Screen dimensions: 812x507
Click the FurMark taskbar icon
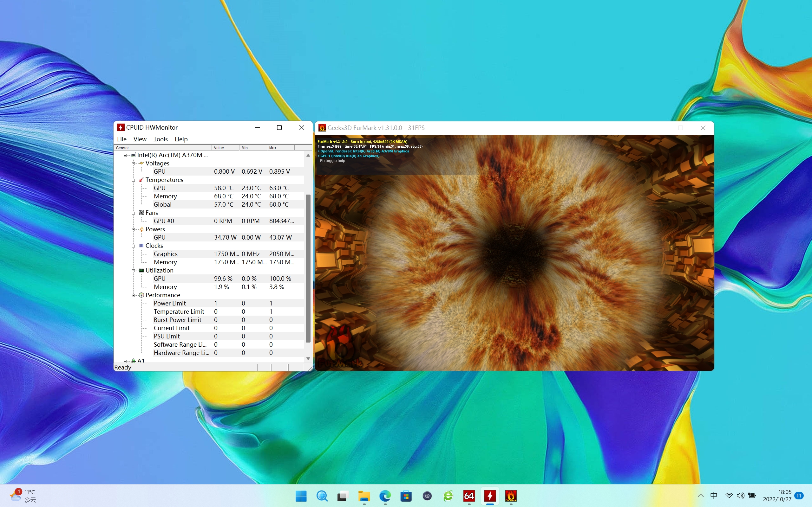pyautogui.click(x=511, y=496)
